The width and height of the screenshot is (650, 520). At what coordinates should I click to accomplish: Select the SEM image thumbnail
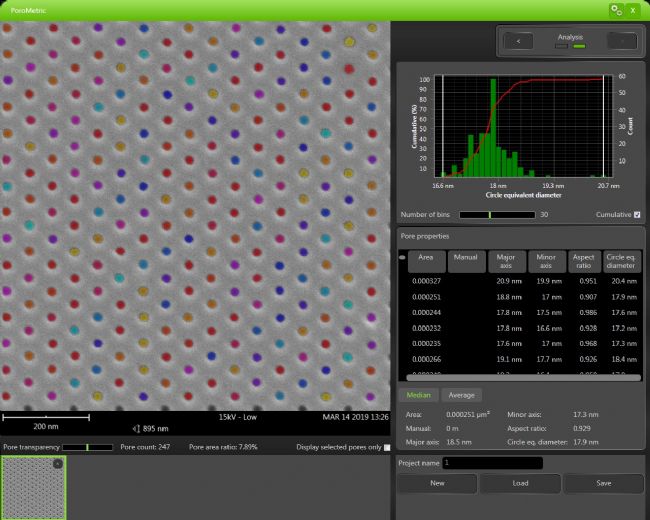coord(33,488)
